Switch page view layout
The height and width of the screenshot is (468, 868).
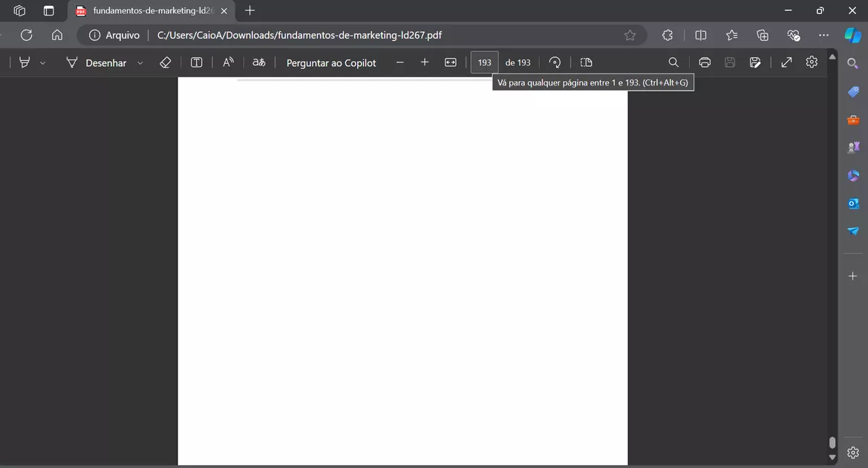587,62
